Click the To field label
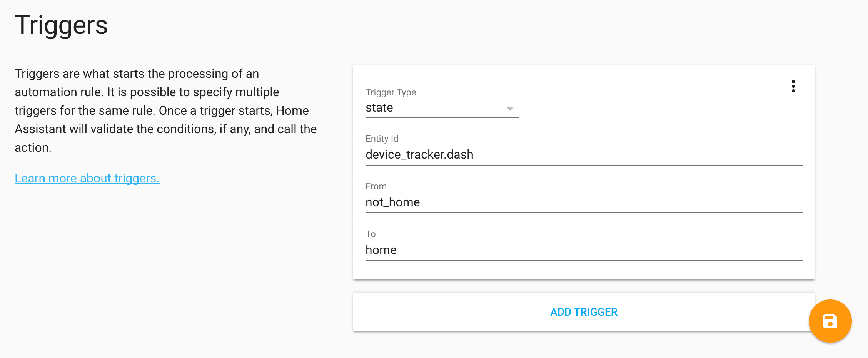 click(371, 234)
